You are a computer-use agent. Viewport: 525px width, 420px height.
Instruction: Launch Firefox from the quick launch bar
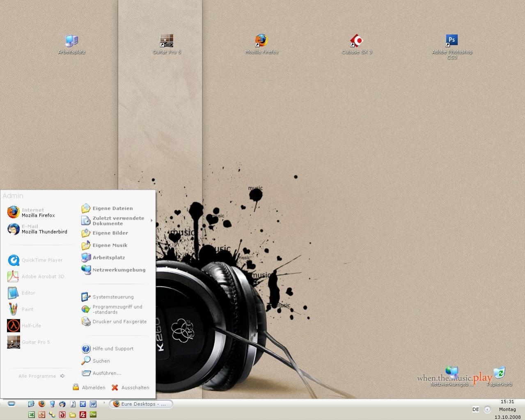click(x=41, y=404)
